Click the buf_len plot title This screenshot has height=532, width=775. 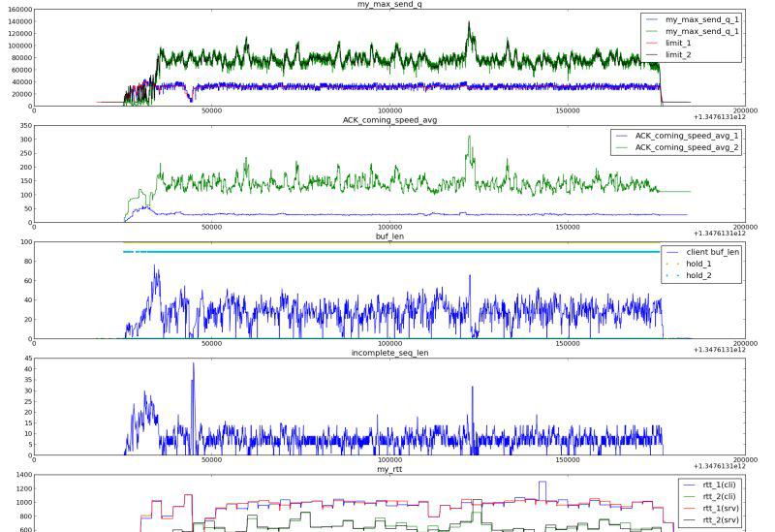coord(389,236)
